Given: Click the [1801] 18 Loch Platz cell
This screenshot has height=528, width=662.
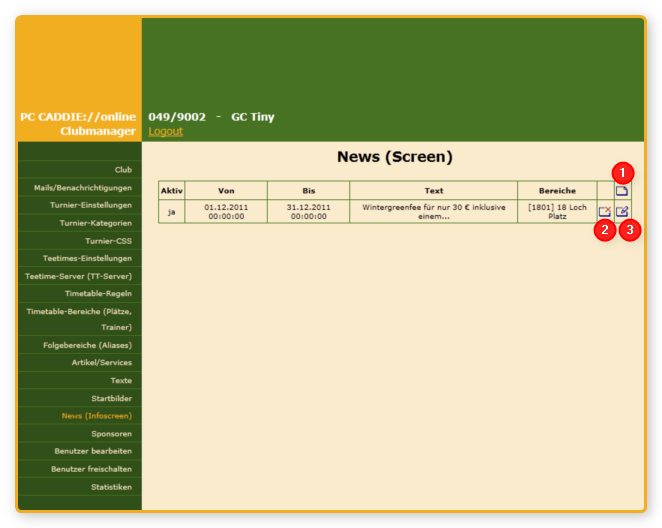Looking at the screenshot, I should 557,211.
